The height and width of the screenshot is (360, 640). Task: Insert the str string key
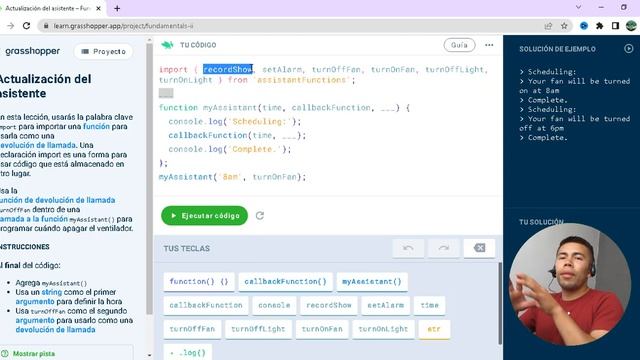pos(434,329)
